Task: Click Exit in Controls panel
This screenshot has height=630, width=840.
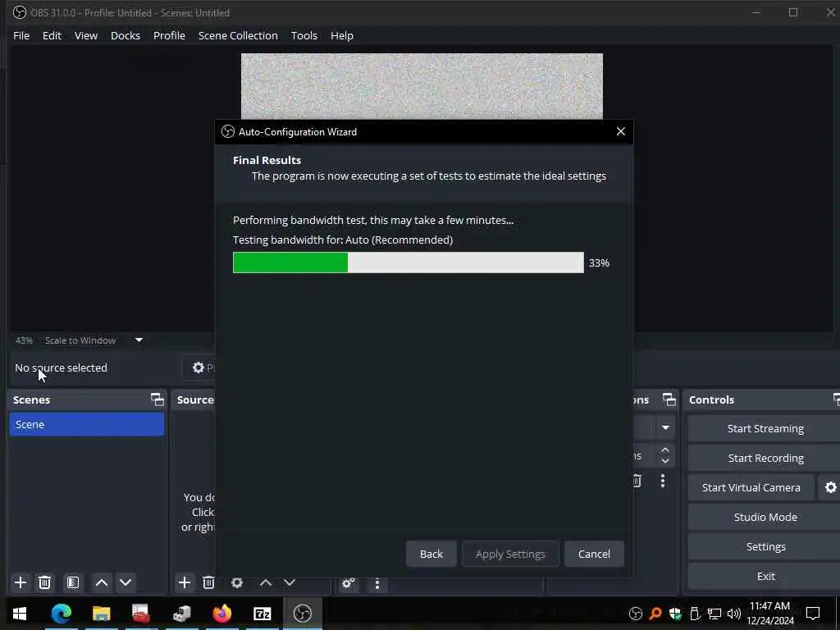Action: coord(765,576)
